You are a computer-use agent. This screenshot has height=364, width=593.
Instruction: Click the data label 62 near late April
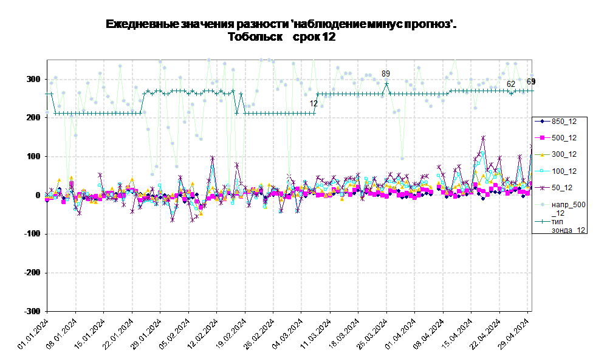tap(511, 84)
